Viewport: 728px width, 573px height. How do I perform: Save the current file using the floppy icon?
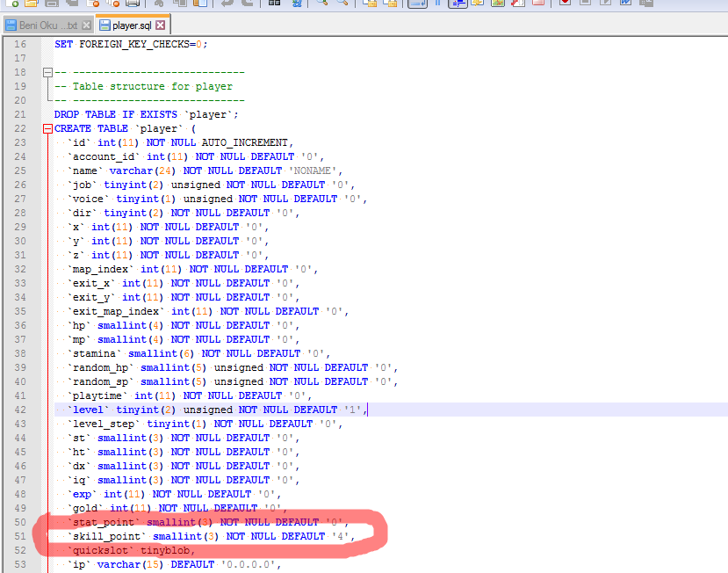tap(52, 3)
